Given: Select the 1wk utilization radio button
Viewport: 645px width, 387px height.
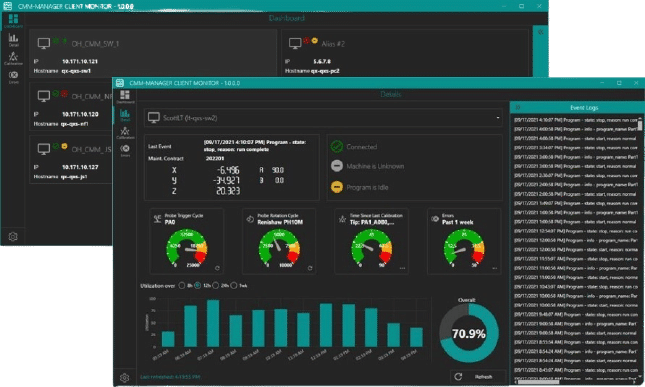Looking at the screenshot, I should pyautogui.click(x=234, y=285).
